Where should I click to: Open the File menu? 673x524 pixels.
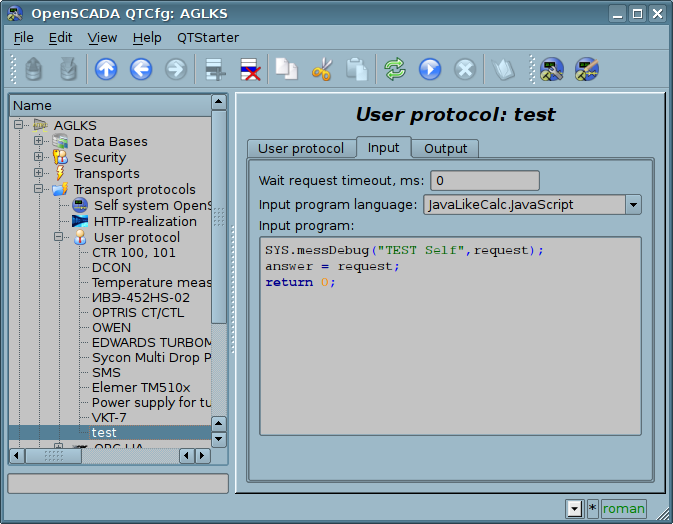coord(23,38)
